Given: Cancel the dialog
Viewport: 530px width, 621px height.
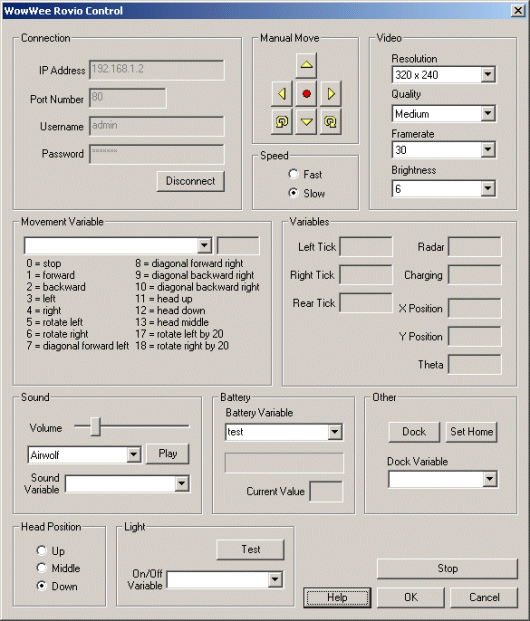Looking at the screenshot, I should 484,597.
